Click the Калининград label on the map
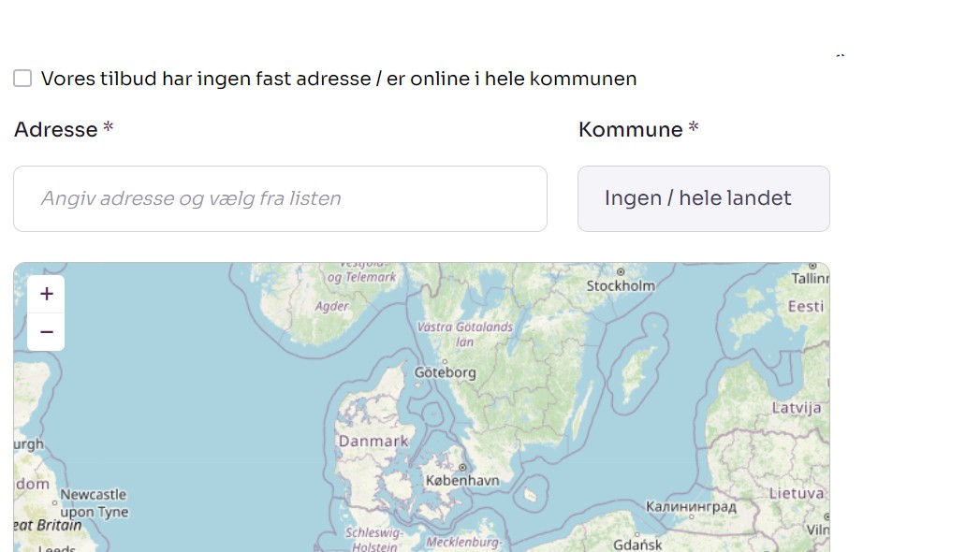The height and width of the screenshot is (552, 980). (693, 506)
